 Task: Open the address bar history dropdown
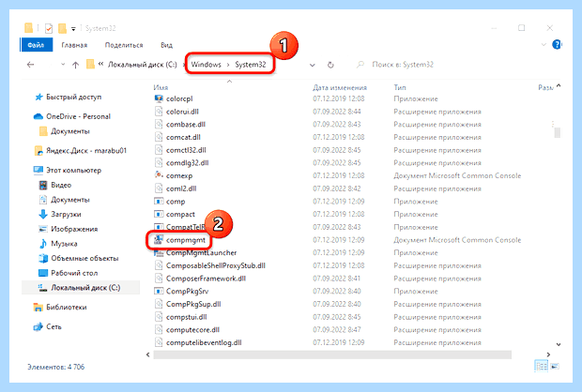313,65
